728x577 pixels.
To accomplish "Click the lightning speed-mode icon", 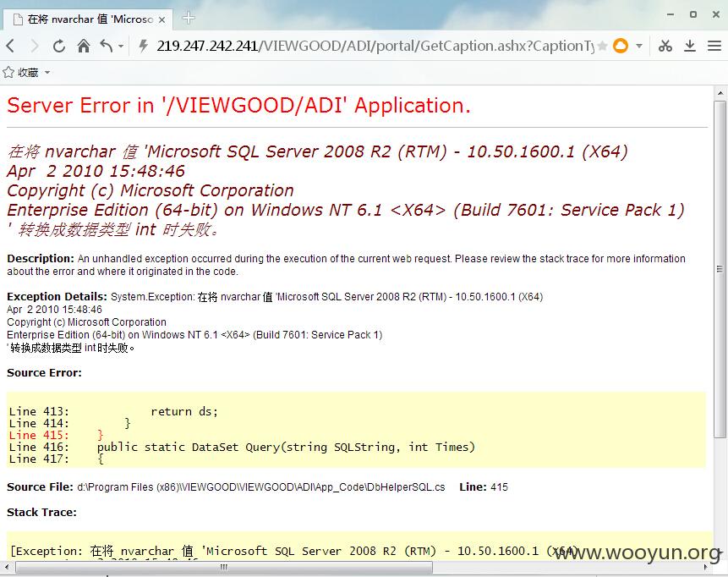I will click(x=144, y=46).
